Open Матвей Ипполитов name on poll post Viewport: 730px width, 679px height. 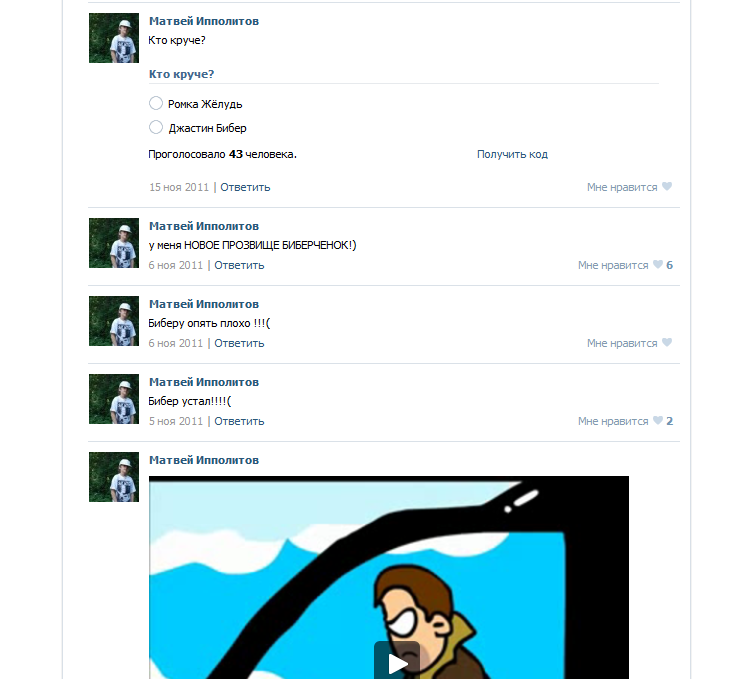coord(203,21)
